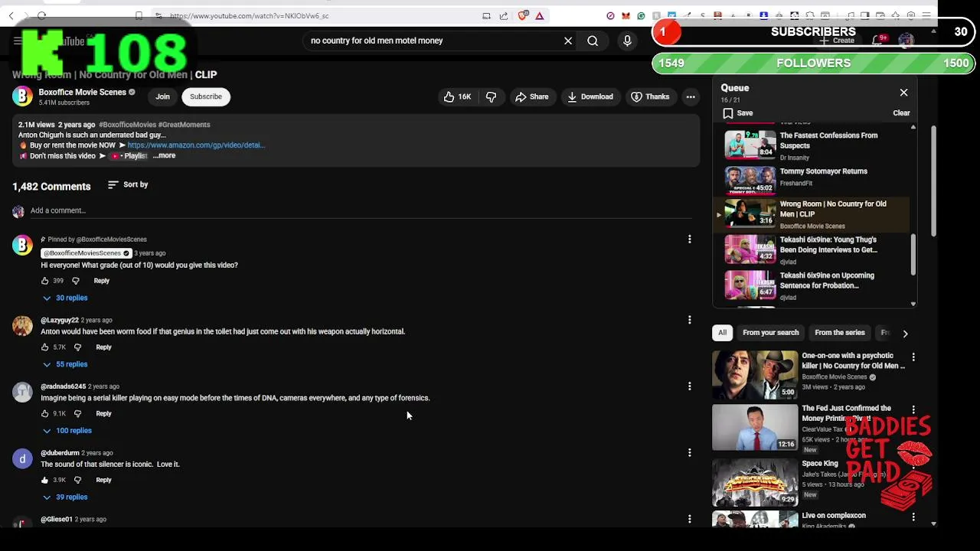This screenshot has height=551, width=980.
Task: Open menu for Space King video
Action: (x=913, y=464)
